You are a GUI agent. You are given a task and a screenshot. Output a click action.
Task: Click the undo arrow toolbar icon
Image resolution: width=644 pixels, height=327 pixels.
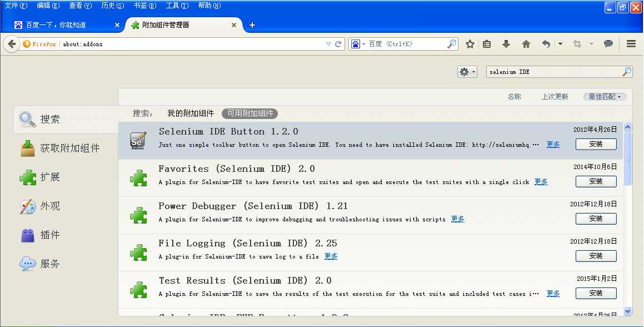coord(546,44)
